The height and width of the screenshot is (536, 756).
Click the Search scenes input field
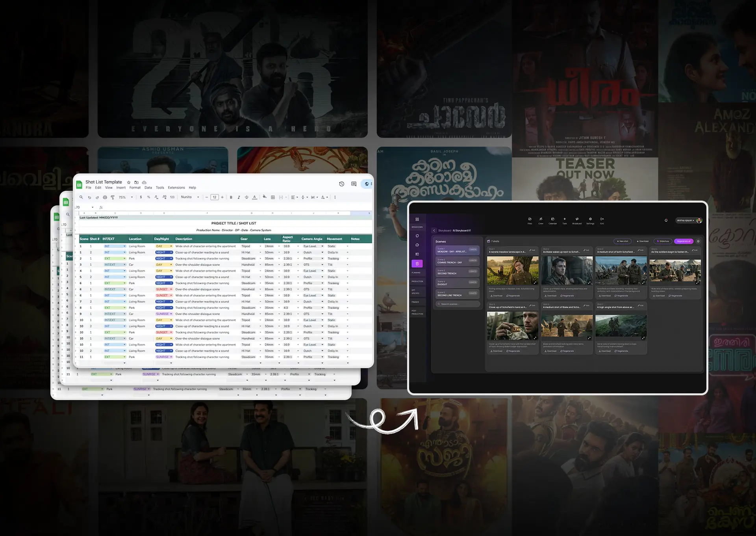point(458,304)
